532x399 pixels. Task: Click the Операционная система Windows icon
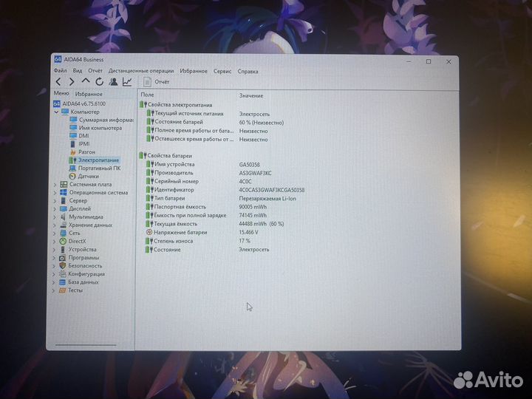tap(64, 192)
